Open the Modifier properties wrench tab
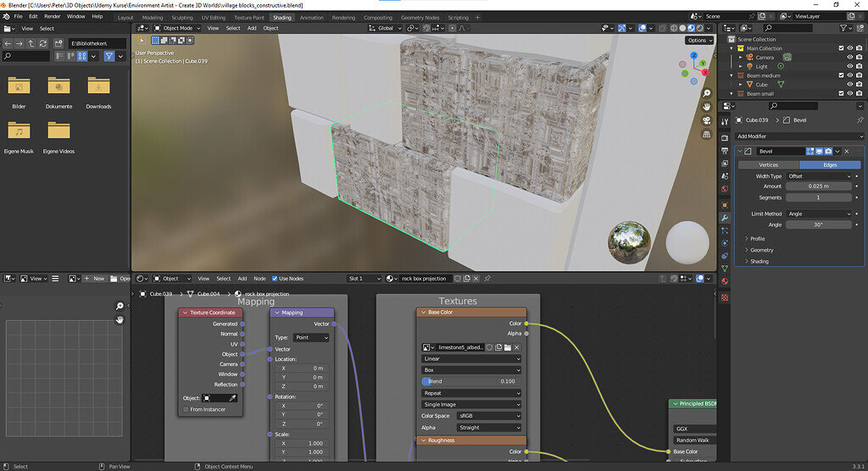Image resolution: width=868 pixels, height=471 pixels. [x=725, y=218]
